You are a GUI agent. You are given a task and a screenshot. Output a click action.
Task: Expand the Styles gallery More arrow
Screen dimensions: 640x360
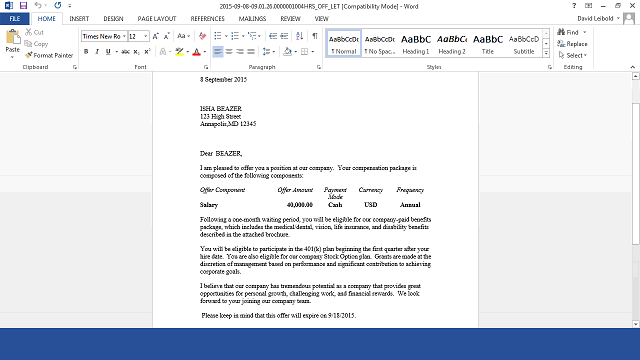546,53
